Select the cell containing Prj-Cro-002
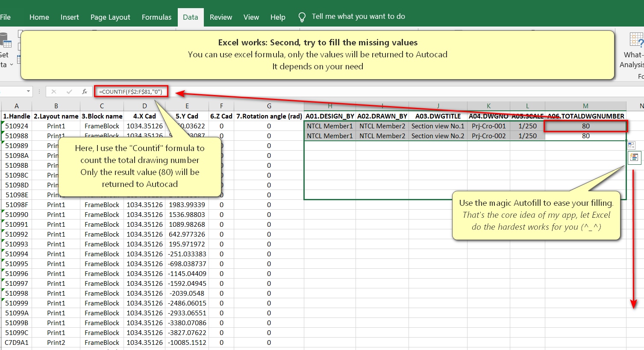 [488, 136]
